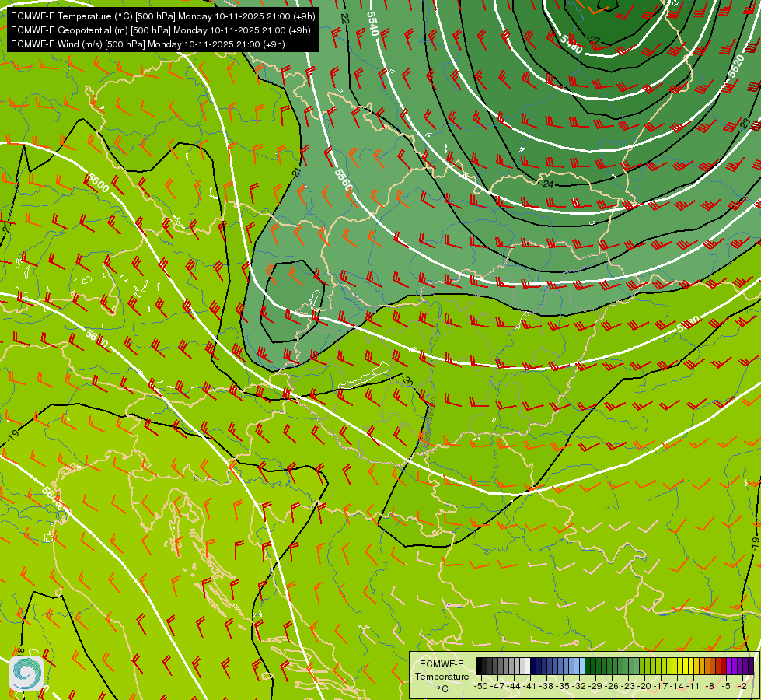
Task: Click the -32 legend tick value
Action: click(579, 686)
